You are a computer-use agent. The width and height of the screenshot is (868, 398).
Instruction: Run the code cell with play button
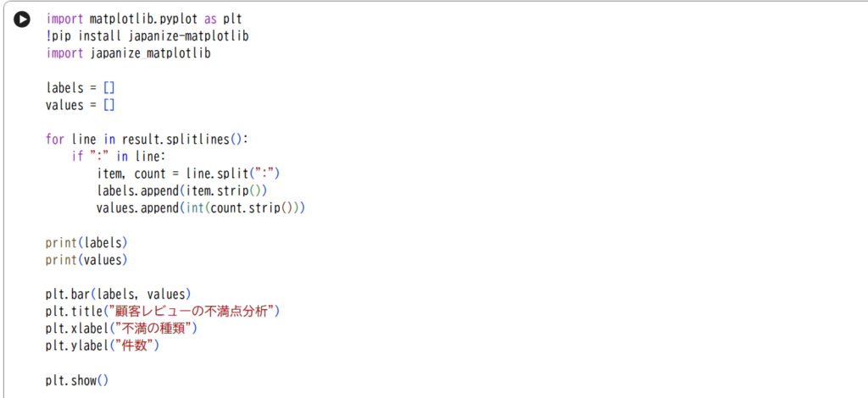click(22, 19)
